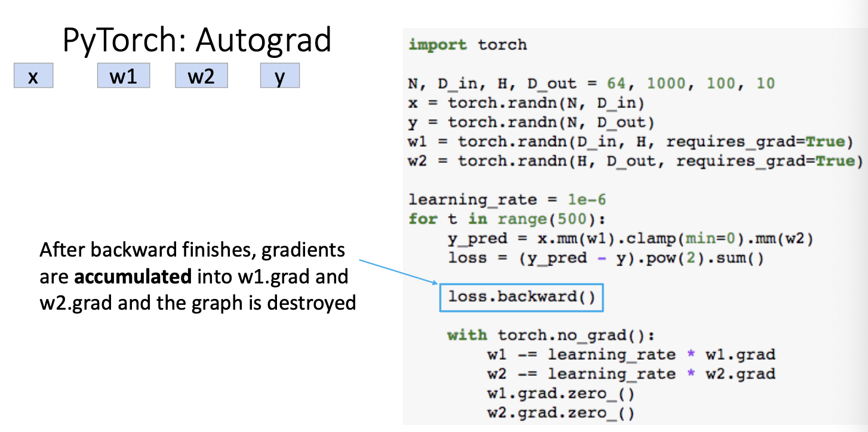Click the "N, D_in, H, D_out" assignment line

click(591, 84)
